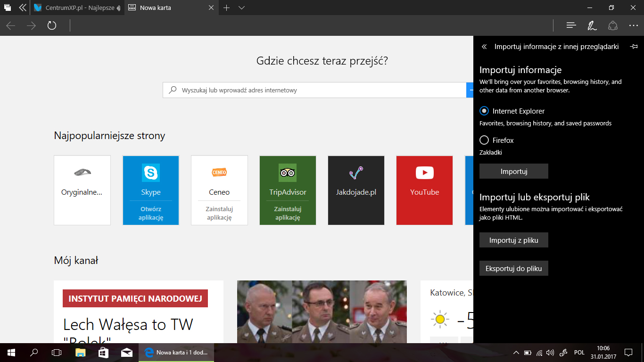
Task: Click the battery icon in tray
Action: pyautogui.click(x=528, y=353)
